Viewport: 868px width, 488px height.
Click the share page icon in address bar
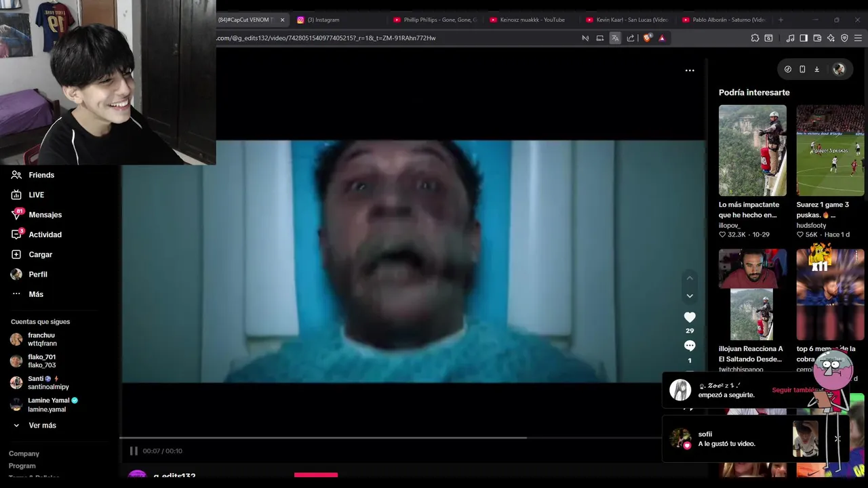tap(631, 38)
